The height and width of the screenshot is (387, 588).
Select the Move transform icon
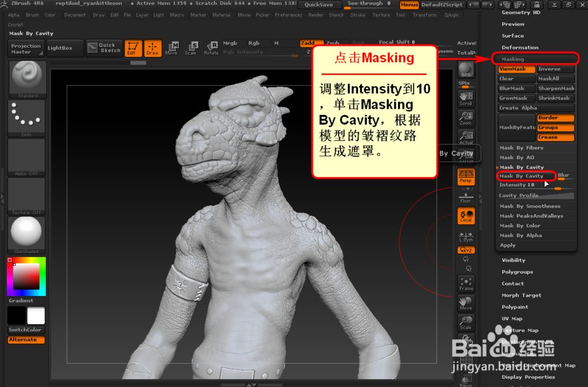pyautogui.click(x=172, y=48)
